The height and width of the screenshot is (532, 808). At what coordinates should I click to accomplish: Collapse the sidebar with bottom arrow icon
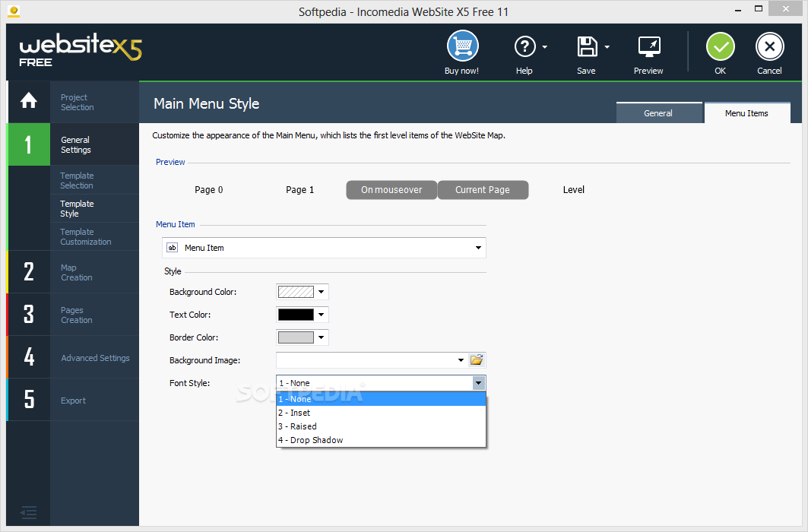(28, 512)
